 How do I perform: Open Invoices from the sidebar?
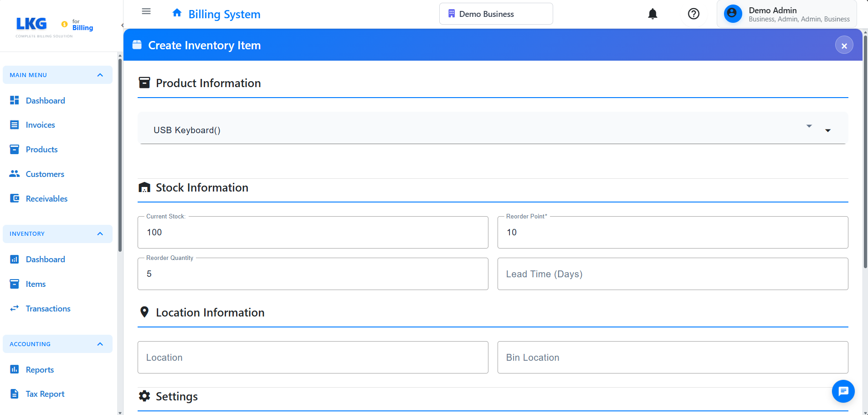tap(40, 125)
